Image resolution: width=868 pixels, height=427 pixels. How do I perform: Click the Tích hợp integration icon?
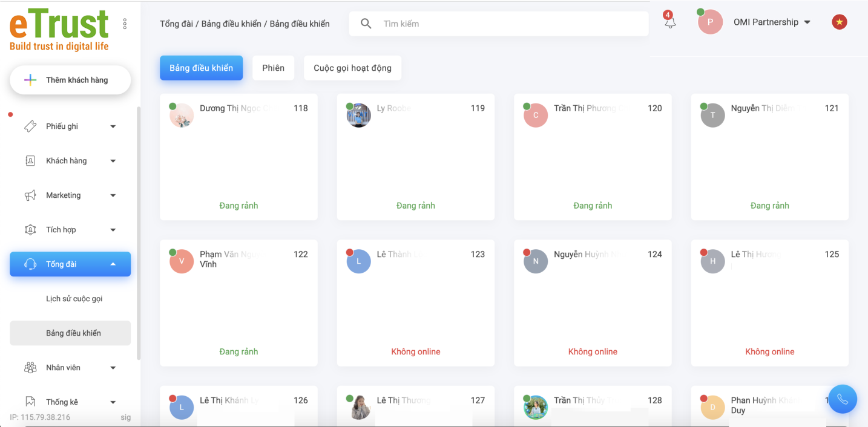click(x=30, y=230)
